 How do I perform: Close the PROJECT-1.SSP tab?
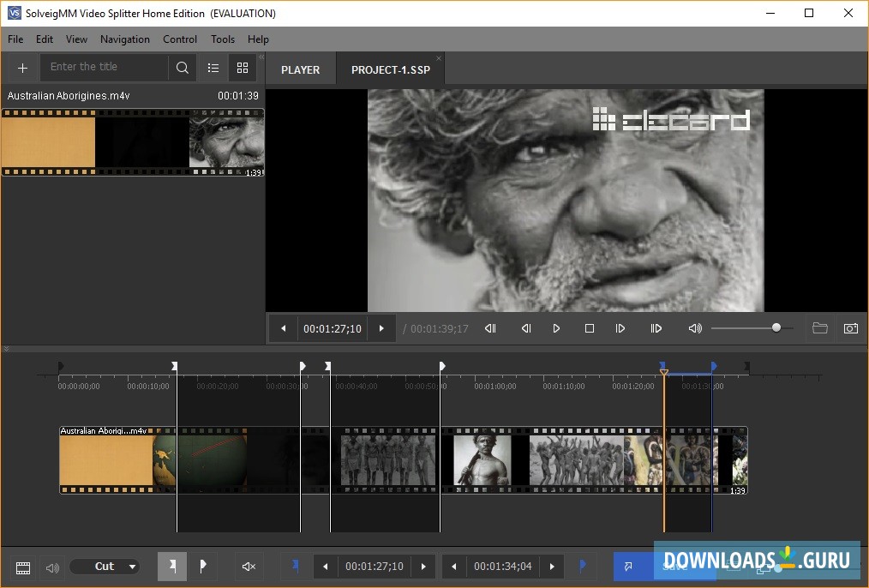click(439, 58)
